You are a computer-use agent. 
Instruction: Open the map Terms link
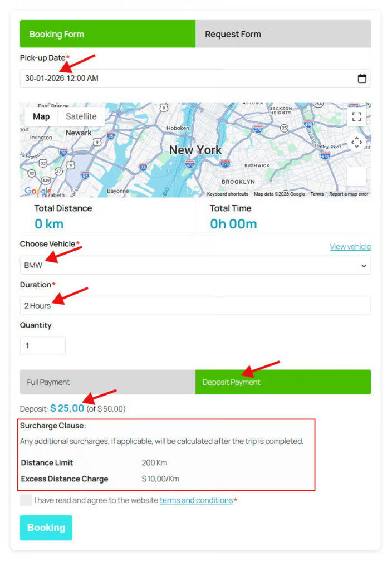[x=317, y=194]
